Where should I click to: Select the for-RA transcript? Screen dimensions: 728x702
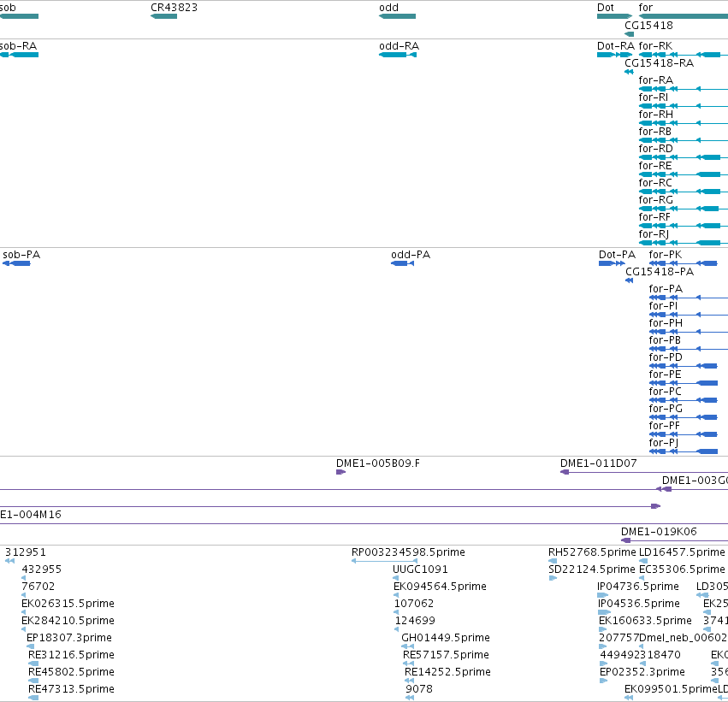point(684,89)
